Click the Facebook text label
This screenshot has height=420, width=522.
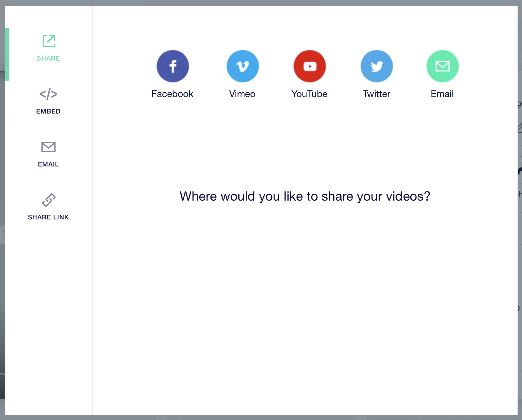click(173, 94)
